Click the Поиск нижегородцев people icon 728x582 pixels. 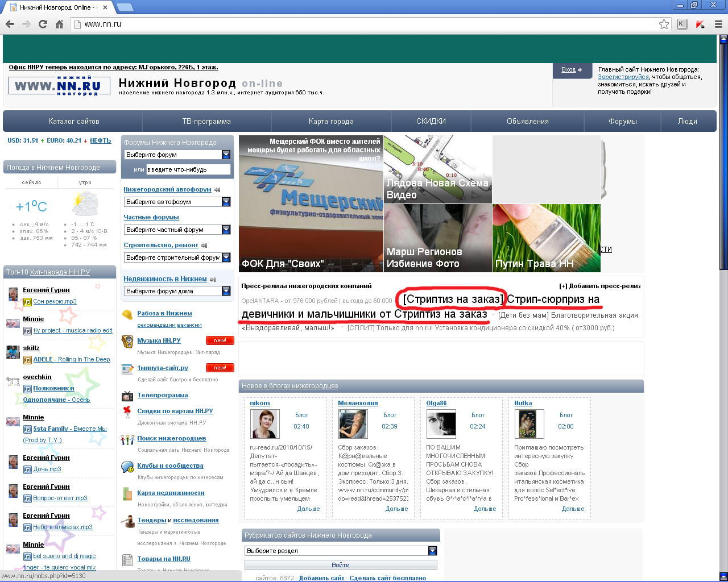click(127, 439)
